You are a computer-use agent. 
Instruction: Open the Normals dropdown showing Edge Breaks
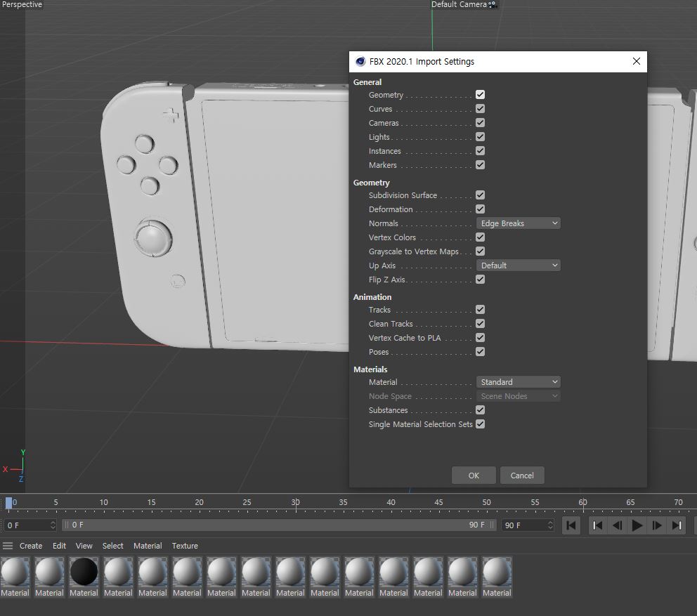coord(518,223)
